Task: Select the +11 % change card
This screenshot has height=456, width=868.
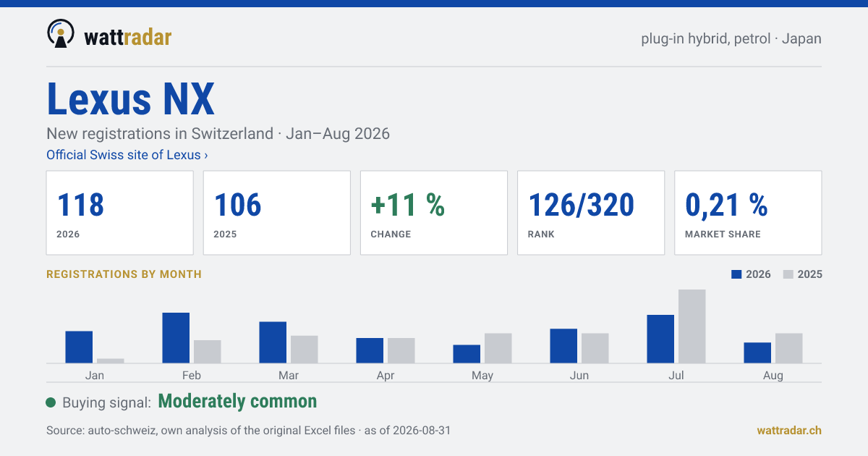Action: tap(434, 213)
